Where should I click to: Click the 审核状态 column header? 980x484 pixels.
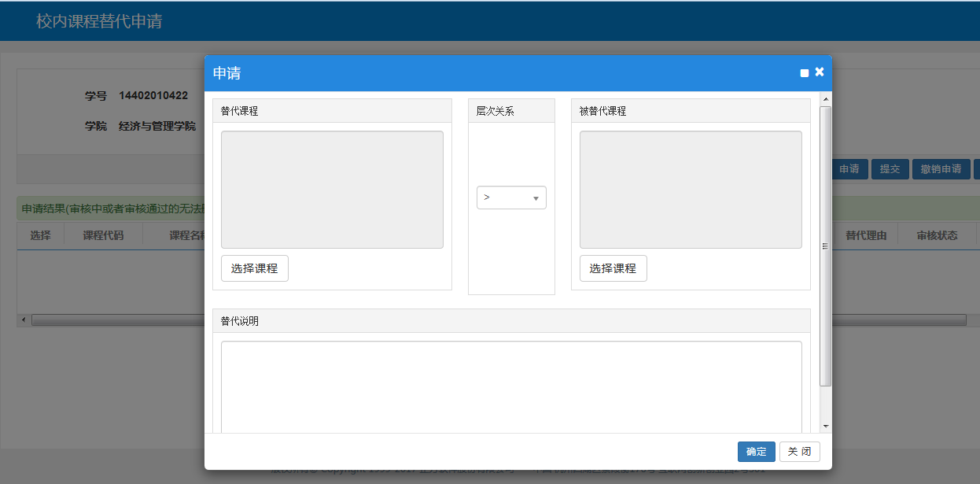pos(937,235)
